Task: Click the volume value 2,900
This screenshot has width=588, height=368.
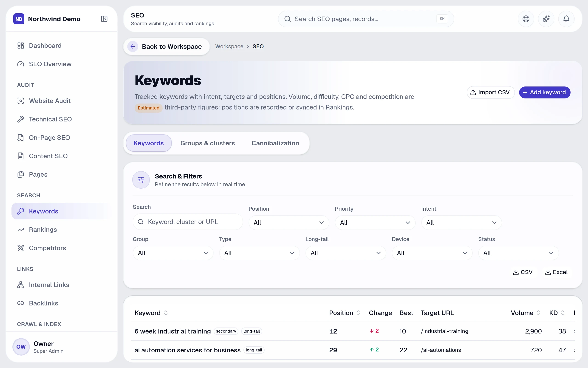Action: 533,331
